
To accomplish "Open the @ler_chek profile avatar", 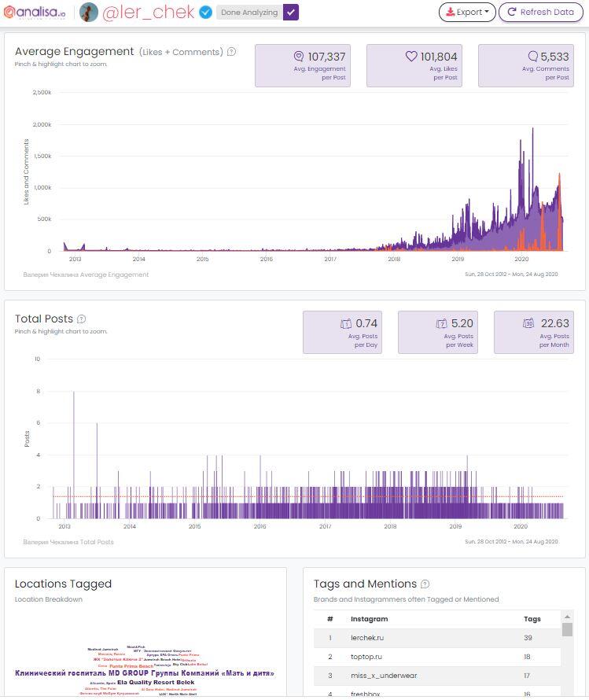I will pos(88,13).
